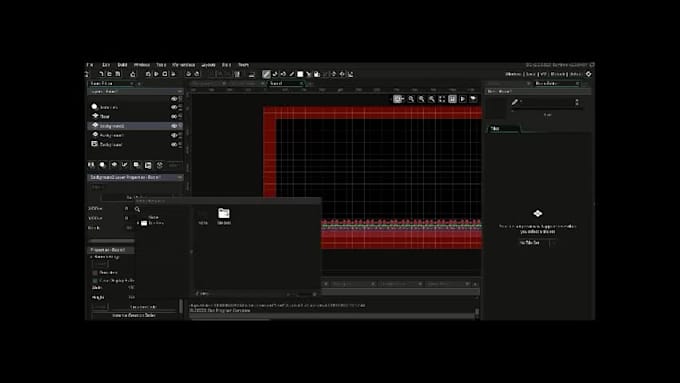
Task: Click the layer view icon above the canvas
Action: coord(473,99)
